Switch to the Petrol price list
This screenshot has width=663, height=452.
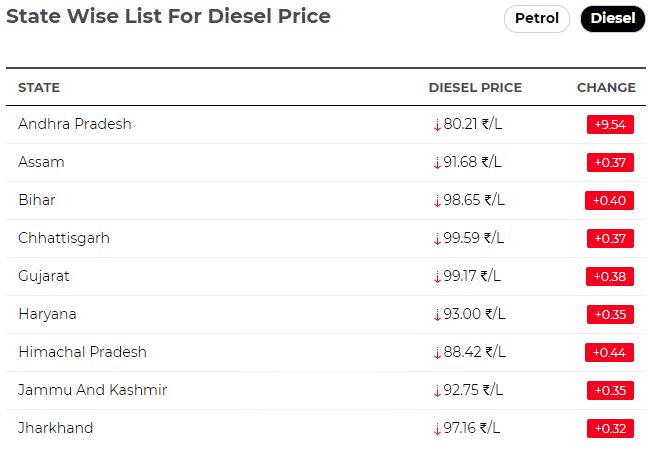537,19
